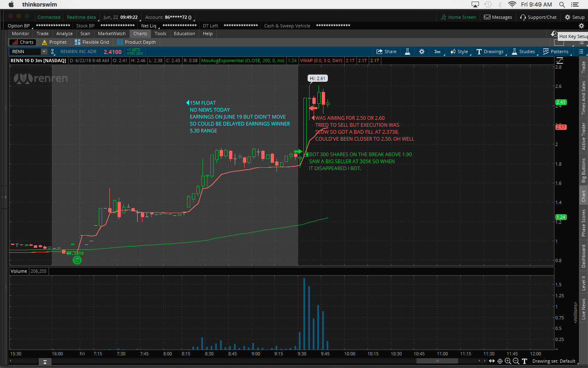Click the price axis scale icon
Image resolution: width=588 pixels, height=368 pixels.
coord(560,61)
